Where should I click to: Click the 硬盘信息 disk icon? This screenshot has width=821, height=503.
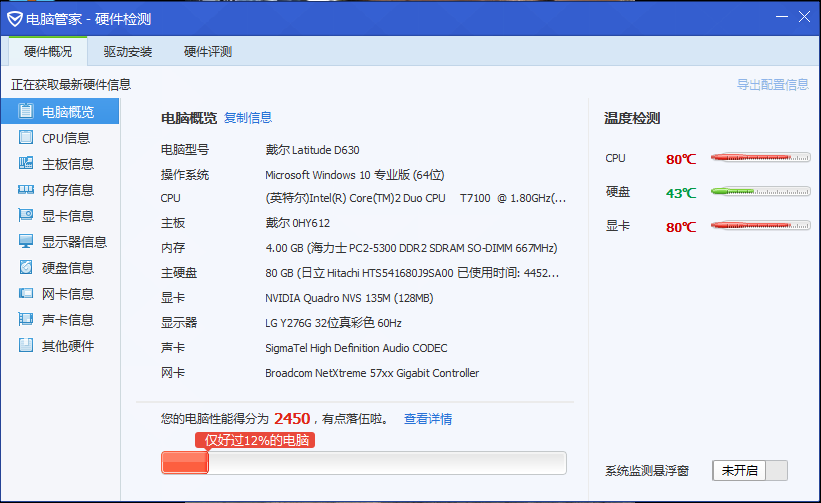(26, 267)
